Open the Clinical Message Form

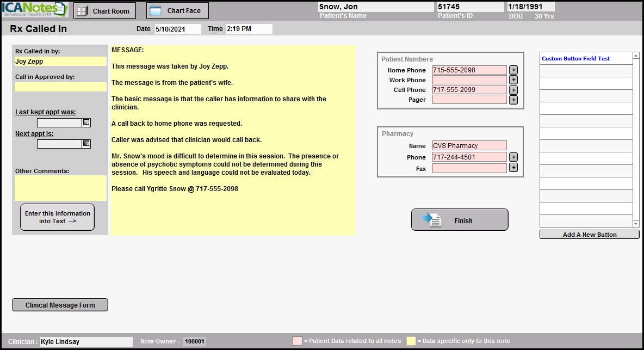pos(60,305)
